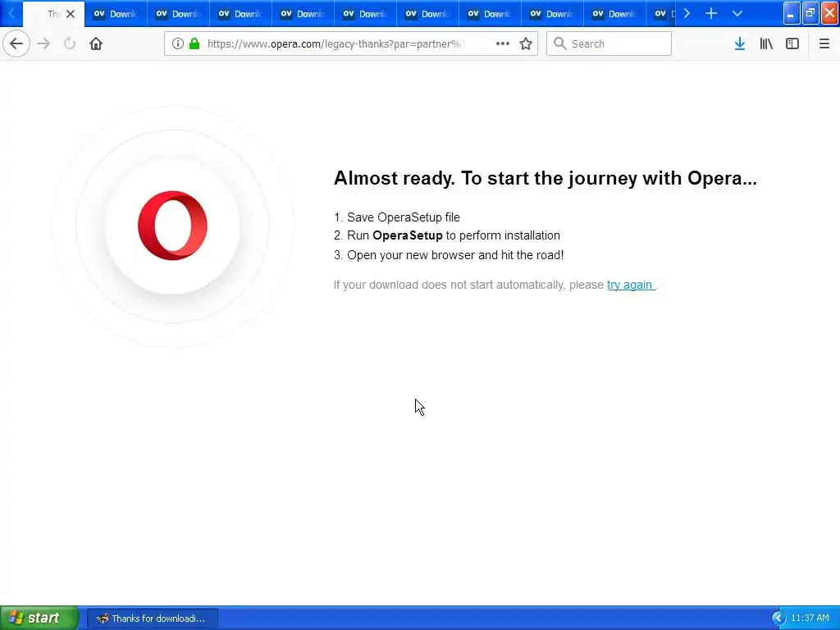This screenshot has width=840, height=630.
Task: Open the Firefox home page
Action: point(96,43)
